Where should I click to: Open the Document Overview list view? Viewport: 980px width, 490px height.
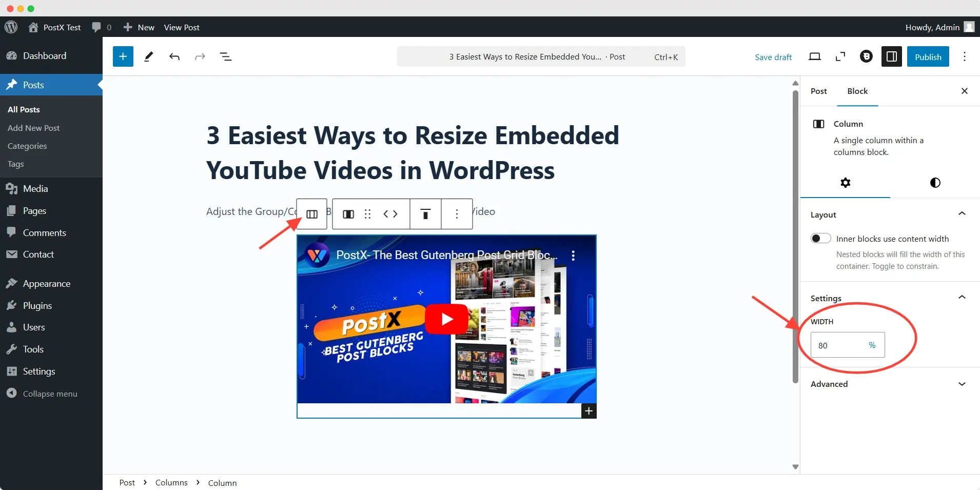pos(226,56)
